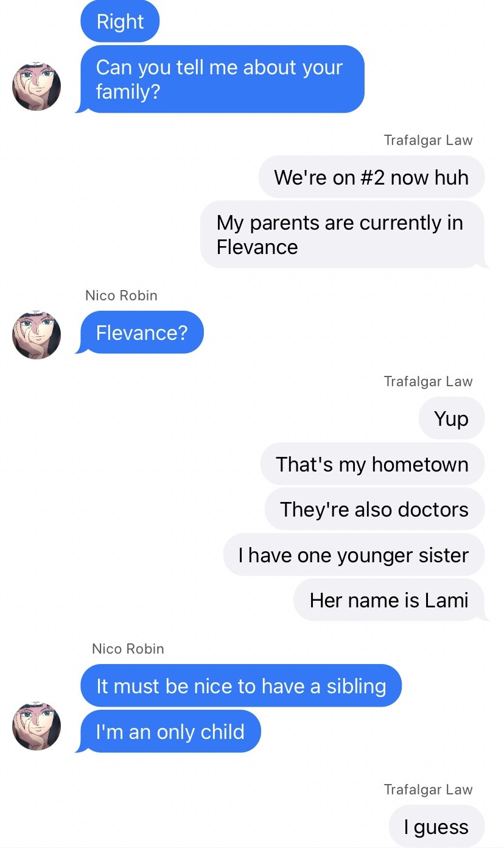
Task: Select 'It must be nice to have a sibling'
Action: (241, 686)
